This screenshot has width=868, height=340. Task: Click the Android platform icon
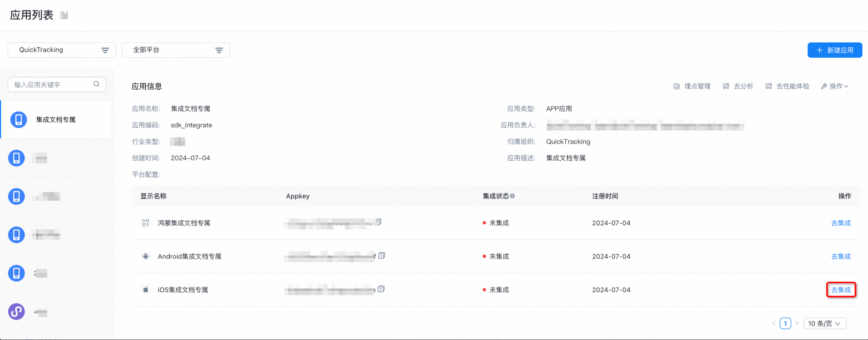click(x=145, y=256)
